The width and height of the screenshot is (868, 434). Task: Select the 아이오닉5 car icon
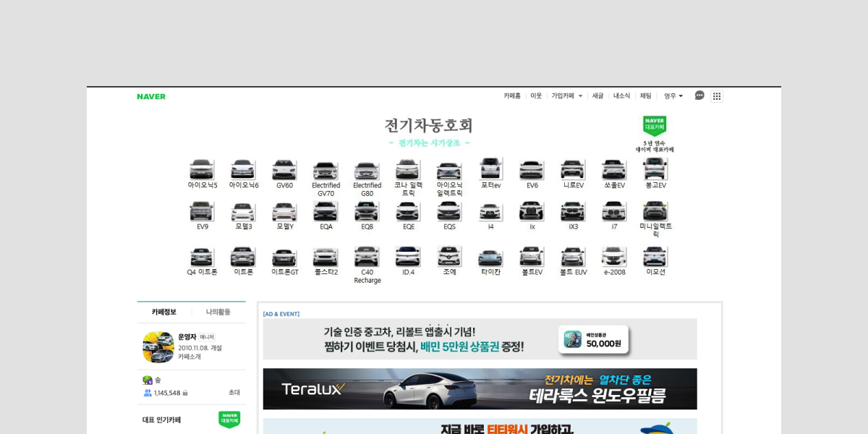[x=202, y=169]
